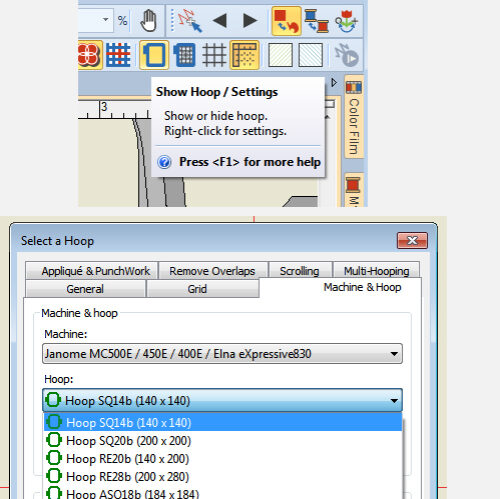Open the Machine dropdown showing Janome MC500E

click(x=222, y=353)
